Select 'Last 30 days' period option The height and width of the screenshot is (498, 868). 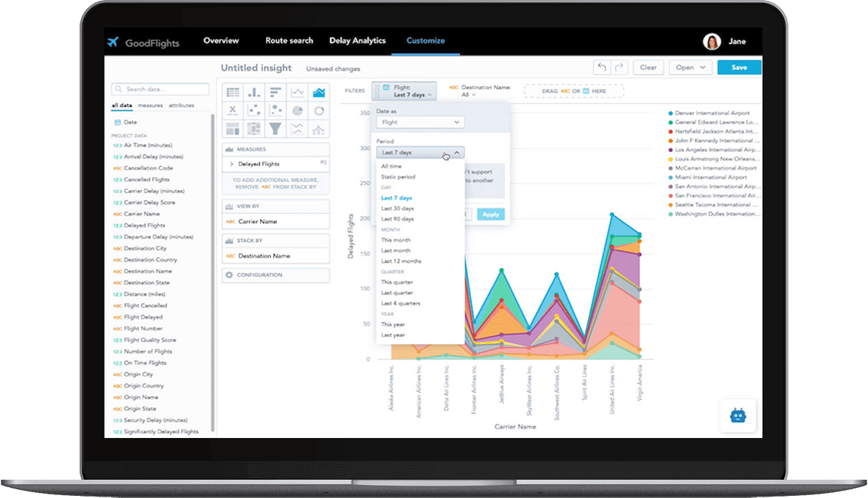tap(397, 208)
